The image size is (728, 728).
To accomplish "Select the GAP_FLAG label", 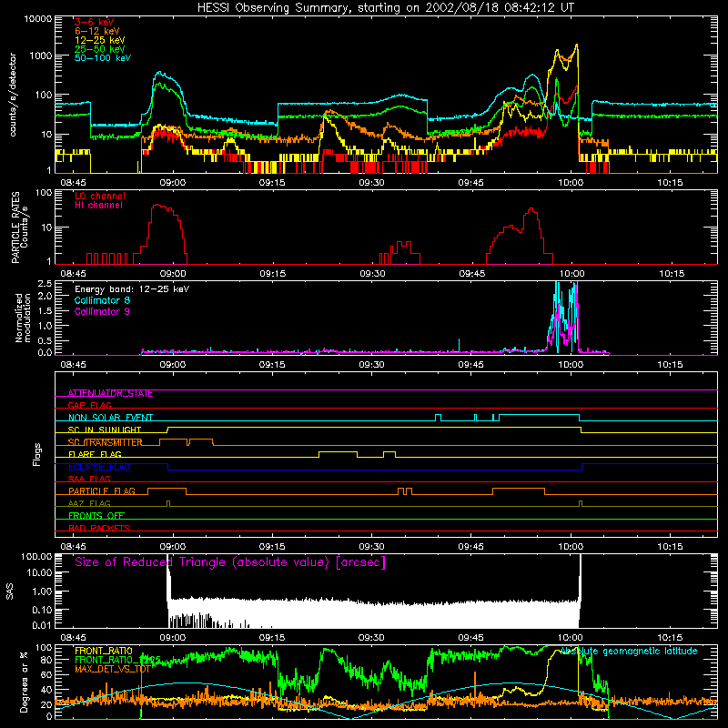I will (x=89, y=405).
